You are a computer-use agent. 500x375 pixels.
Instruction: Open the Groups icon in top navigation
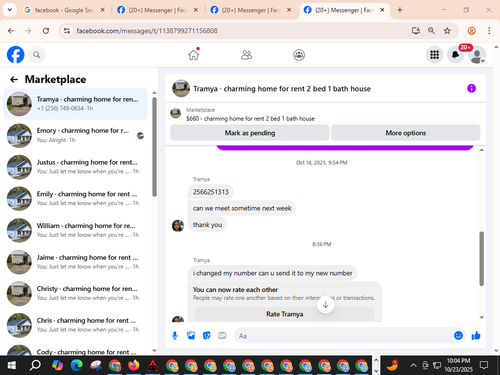point(299,55)
